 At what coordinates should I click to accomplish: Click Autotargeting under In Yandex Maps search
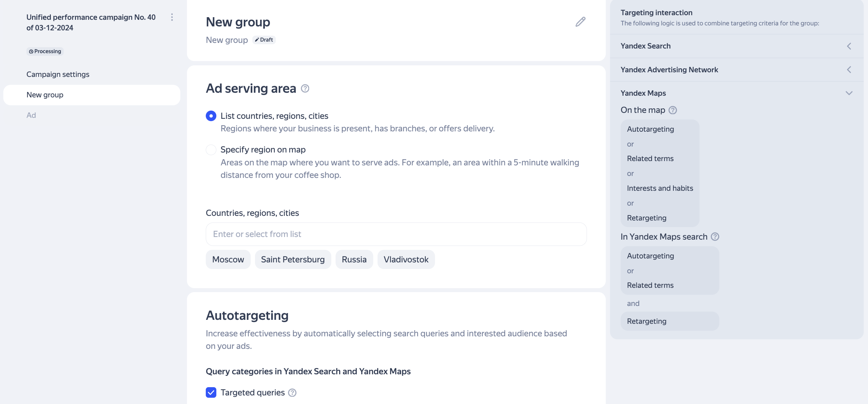point(650,256)
